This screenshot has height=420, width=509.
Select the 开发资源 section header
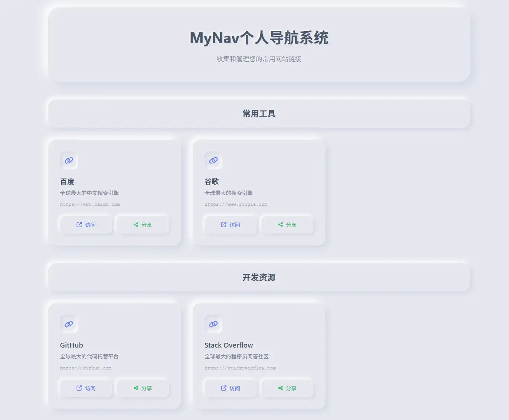coord(259,277)
